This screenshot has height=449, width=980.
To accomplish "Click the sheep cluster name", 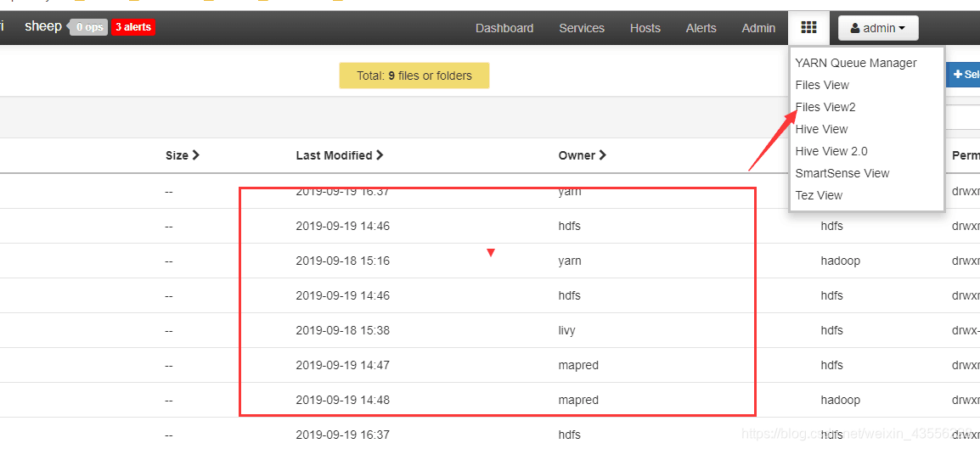I will point(43,26).
